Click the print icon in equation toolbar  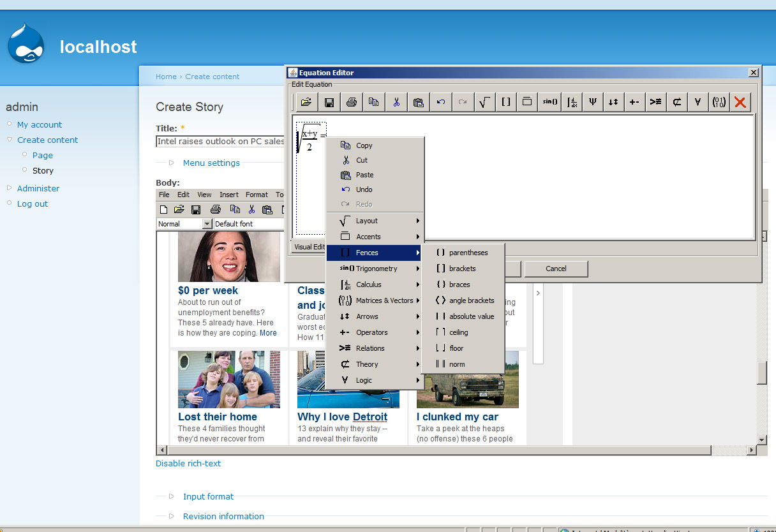tap(351, 102)
